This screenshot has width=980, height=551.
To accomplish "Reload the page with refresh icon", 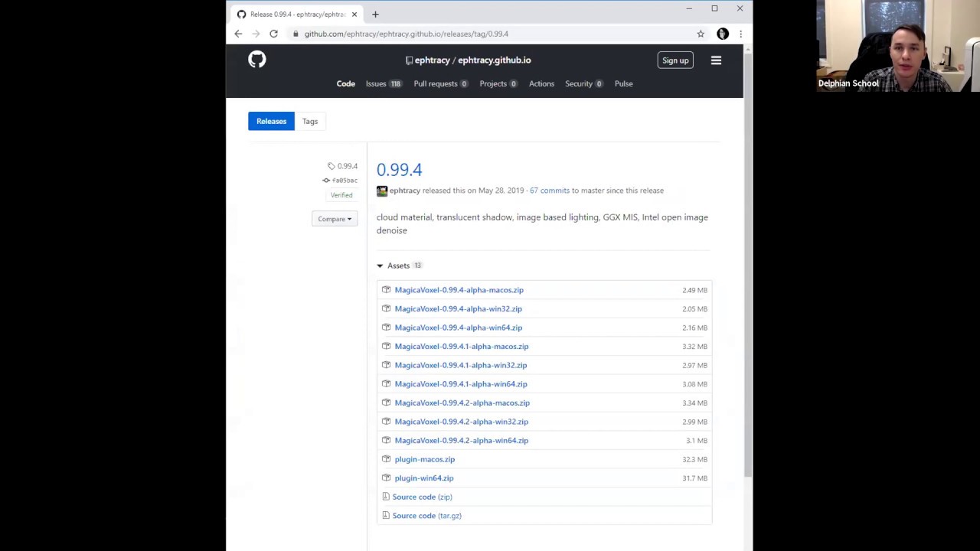I will (273, 34).
